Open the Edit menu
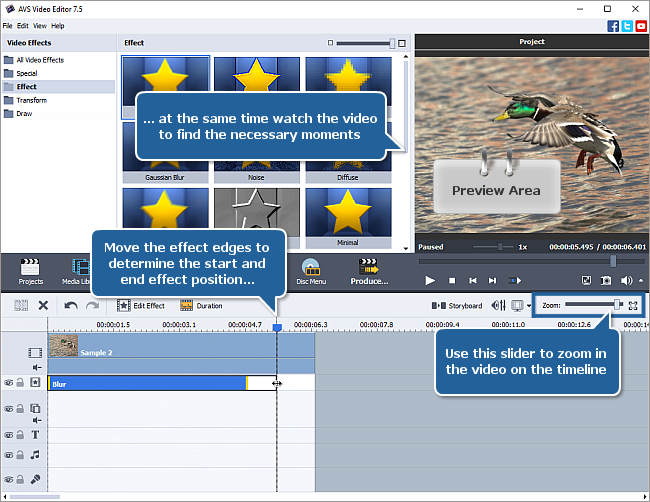This screenshot has width=650, height=502. [x=22, y=26]
